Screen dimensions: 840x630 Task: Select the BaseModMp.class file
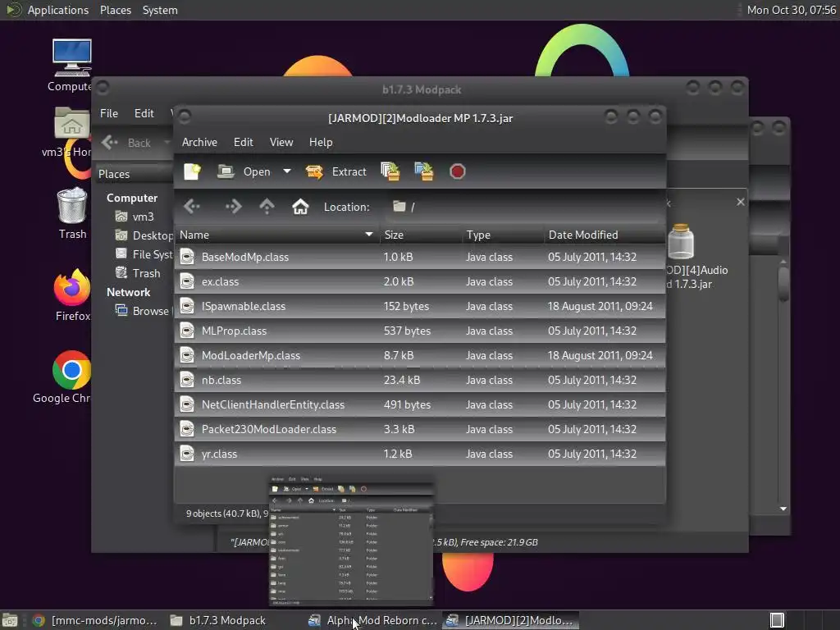pyautogui.click(x=420, y=257)
